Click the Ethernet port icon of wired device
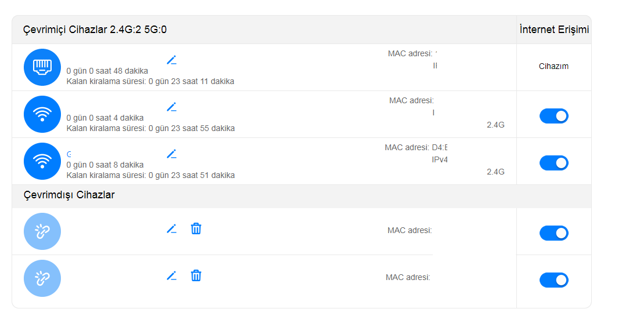The height and width of the screenshot is (316, 644). [42, 67]
